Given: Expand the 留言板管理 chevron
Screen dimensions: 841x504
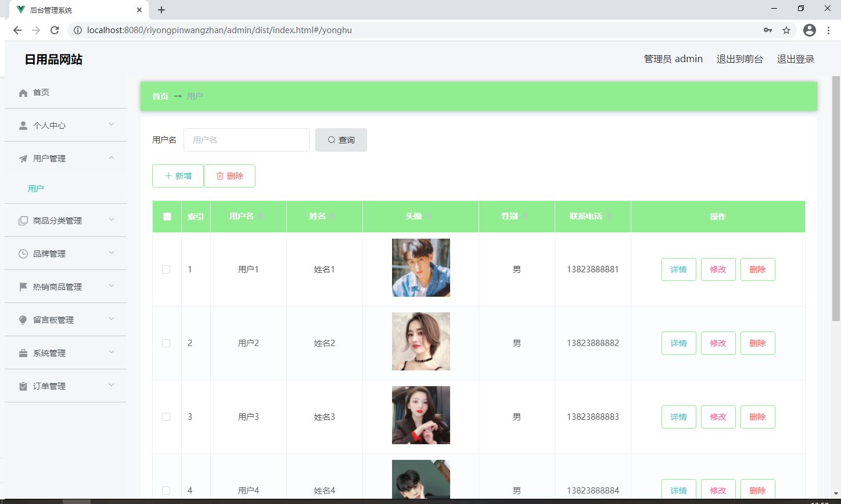Looking at the screenshot, I should (x=112, y=319).
